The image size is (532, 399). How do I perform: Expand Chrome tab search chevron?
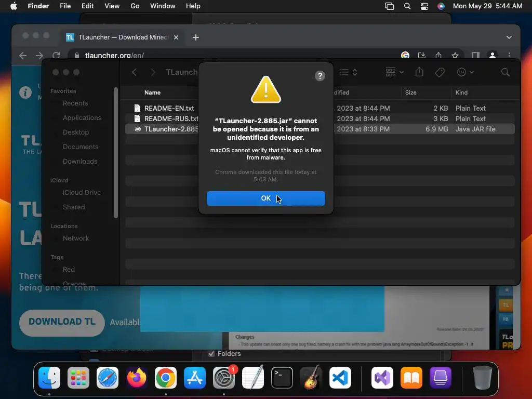point(509,37)
